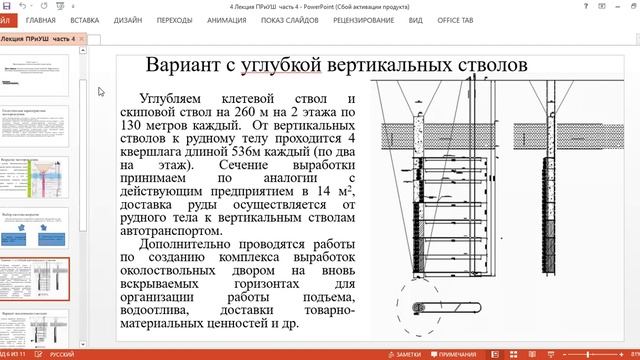Open the OFFICE TAB ribbon tab
This screenshot has width=640, height=360.
click(x=455, y=20)
